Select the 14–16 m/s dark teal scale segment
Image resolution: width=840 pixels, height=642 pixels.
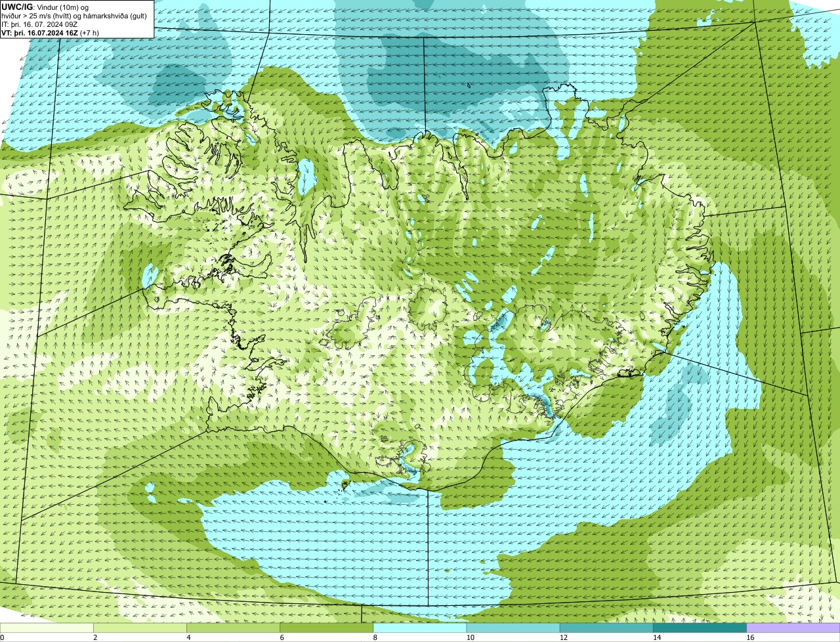[x=700, y=628]
